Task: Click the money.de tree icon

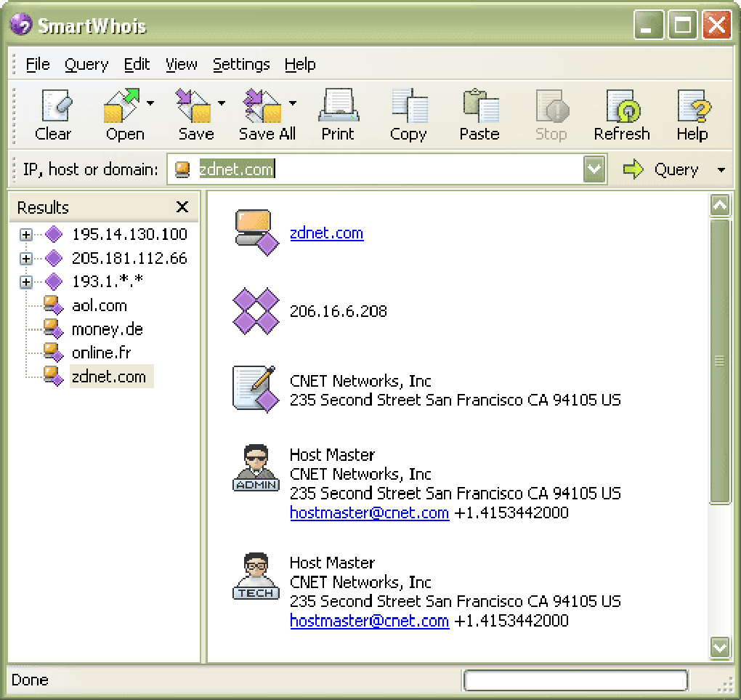Action: (53, 329)
